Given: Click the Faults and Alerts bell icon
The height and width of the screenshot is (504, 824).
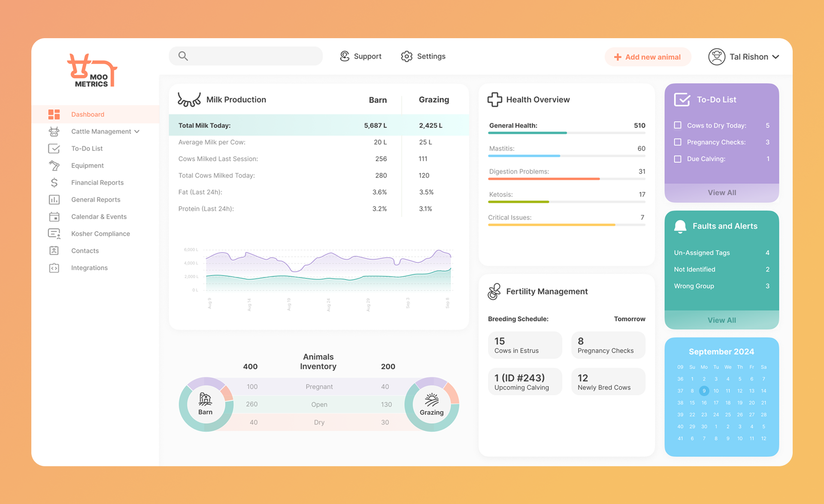Looking at the screenshot, I should click(x=680, y=226).
